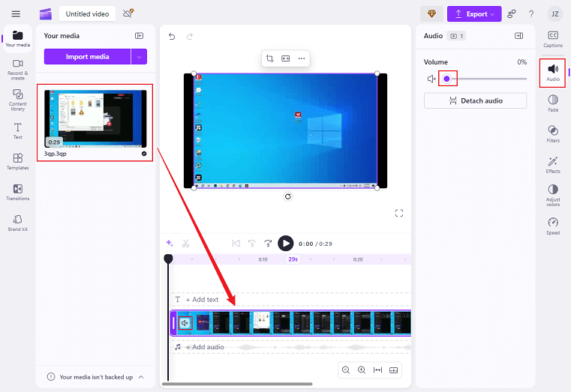Click the rightmost timeline zoom toolbar icon
Viewport: 571px width, 392px height.
click(x=394, y=370)
